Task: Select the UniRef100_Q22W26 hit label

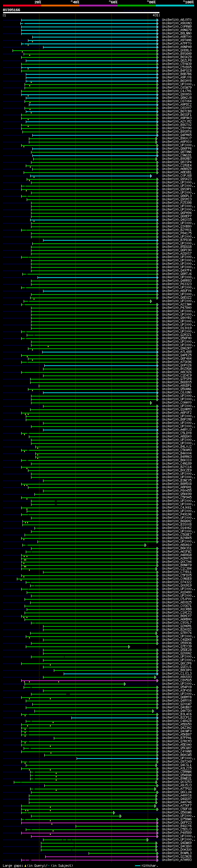Action: (x=176, y=857)
